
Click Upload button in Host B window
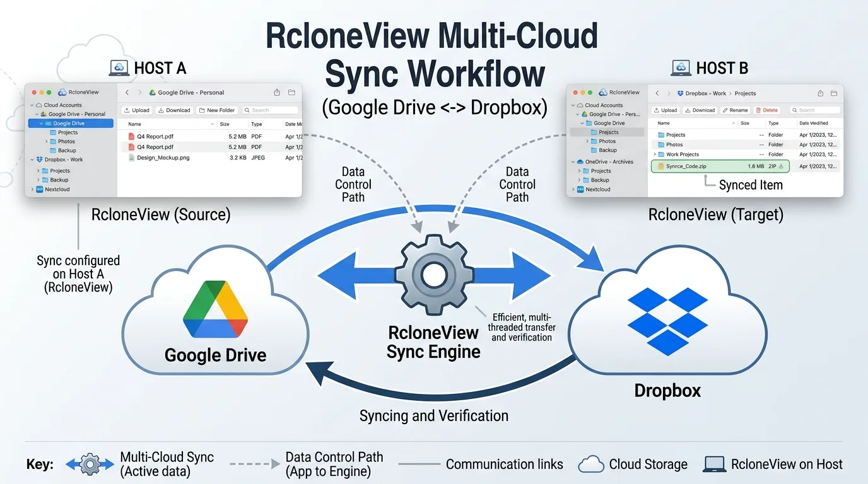[x=666, y=110]
